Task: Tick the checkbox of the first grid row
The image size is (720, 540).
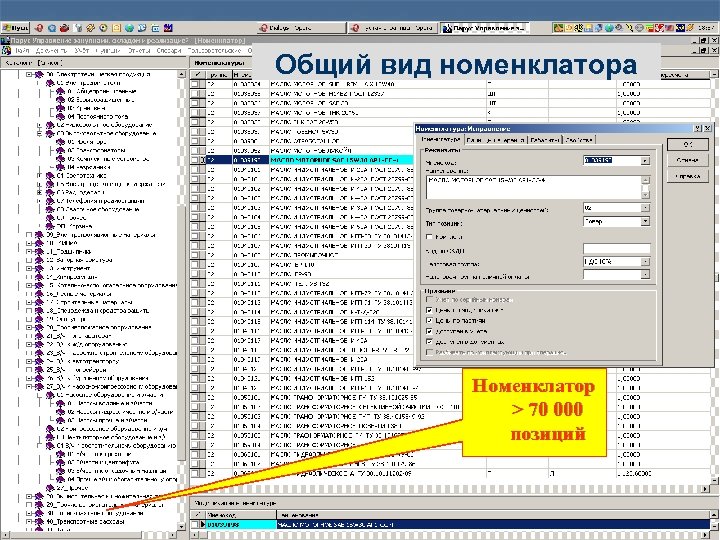Action: tap(195, 84)
